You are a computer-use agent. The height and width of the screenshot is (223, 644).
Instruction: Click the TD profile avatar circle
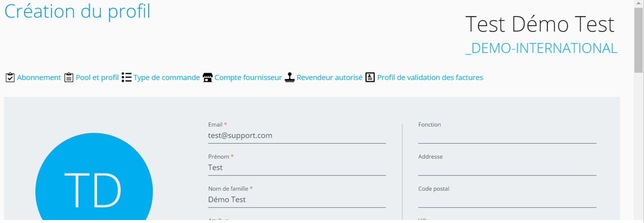click(94, 190)
